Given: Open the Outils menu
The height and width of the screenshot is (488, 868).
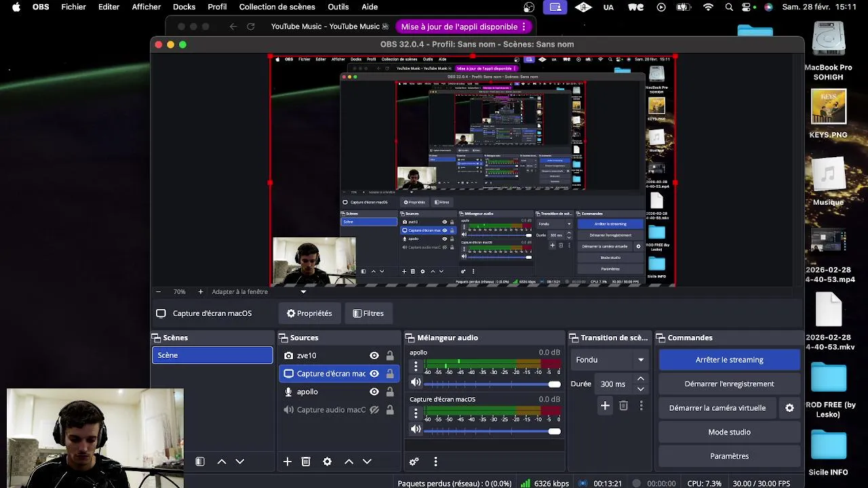Looking at the screenshot, I should click(338, 7).
